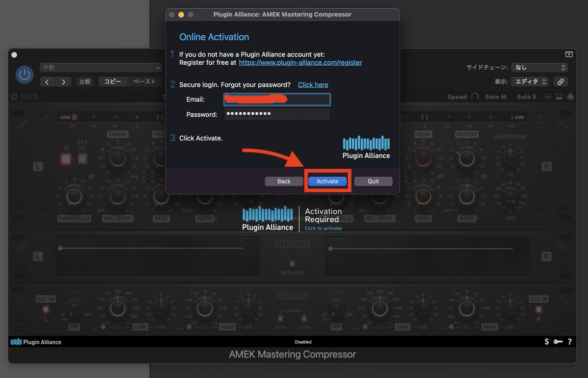Toggle the blue plugin power bypass button
Viewport: 588px width, 378px height.
24,75
